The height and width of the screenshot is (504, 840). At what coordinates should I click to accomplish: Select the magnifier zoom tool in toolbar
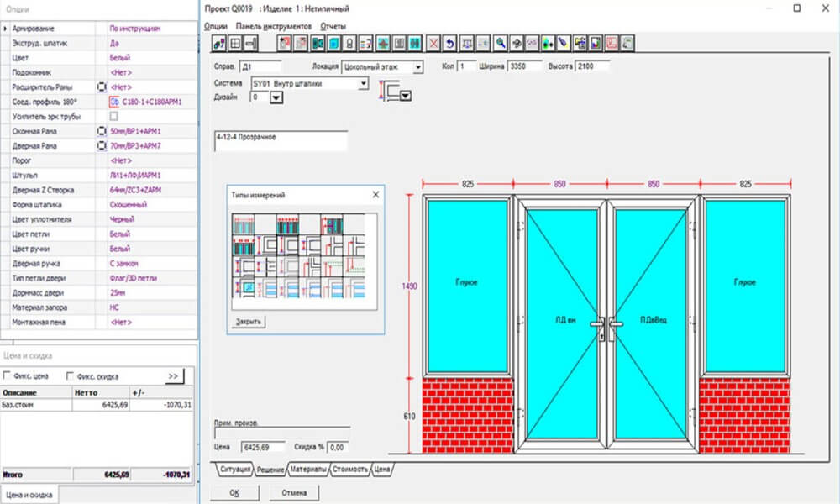(x=500, y=42)
